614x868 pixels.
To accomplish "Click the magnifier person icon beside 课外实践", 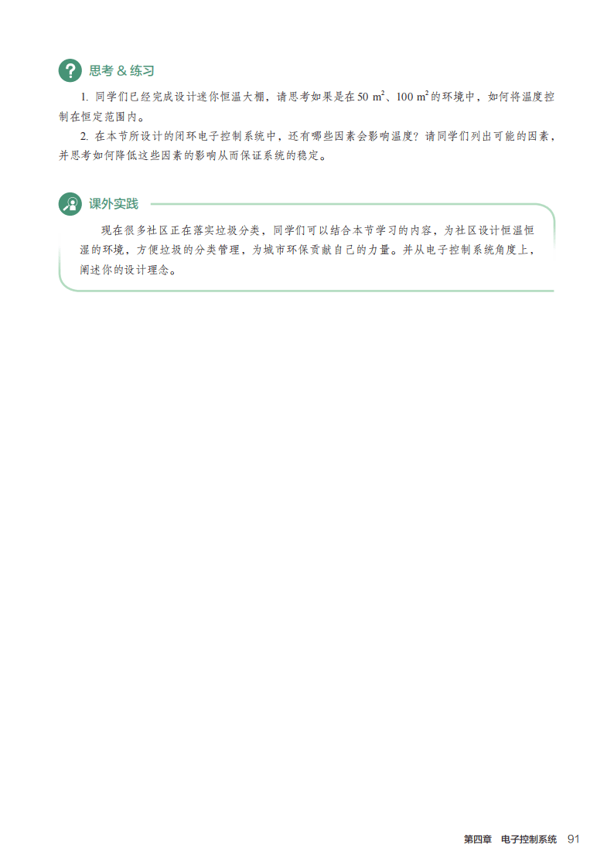I will coord(70,204).
